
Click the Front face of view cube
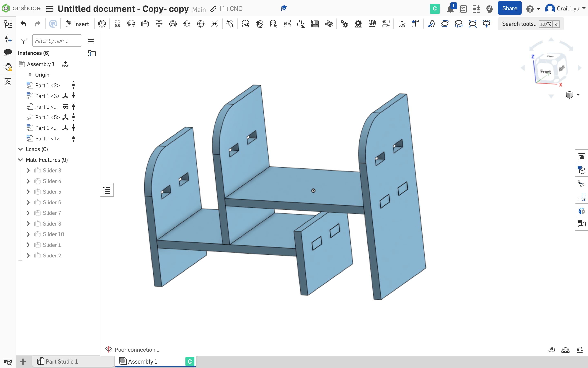546,72
